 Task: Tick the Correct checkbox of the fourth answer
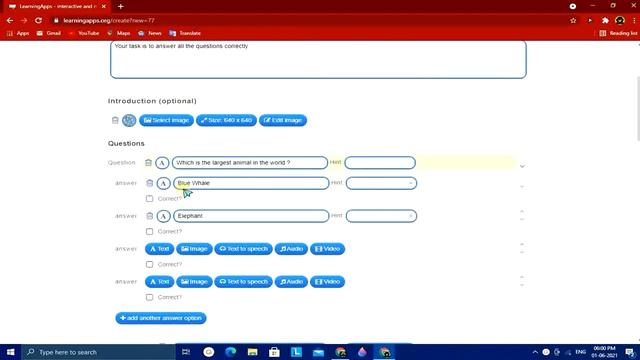[x=149, y=297]
